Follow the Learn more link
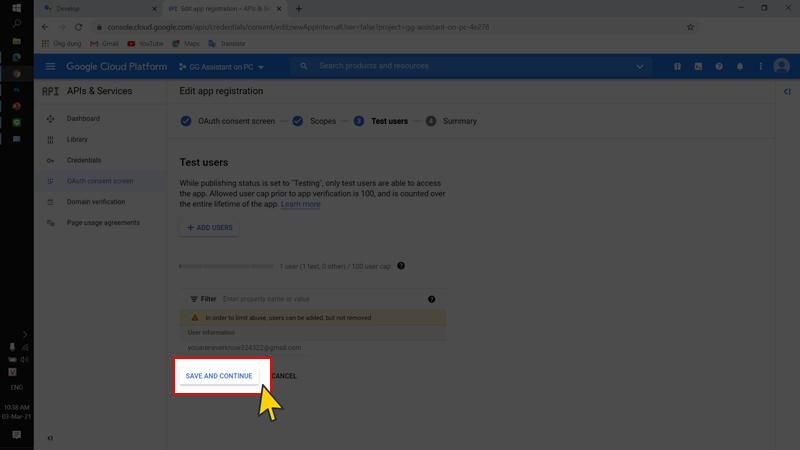 pyautogui.click(x=301, y=204)
